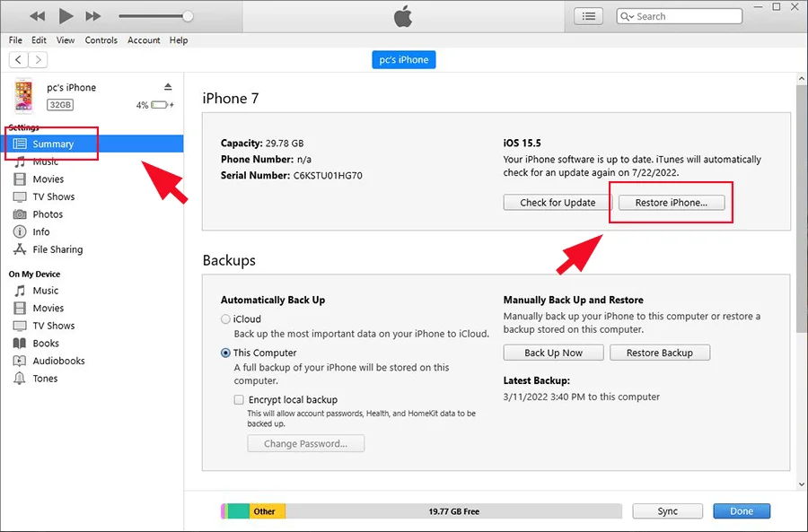The width and height of the screenshot is (808, 532).
Task: Click the blue Done button
Action: (742, 510)
